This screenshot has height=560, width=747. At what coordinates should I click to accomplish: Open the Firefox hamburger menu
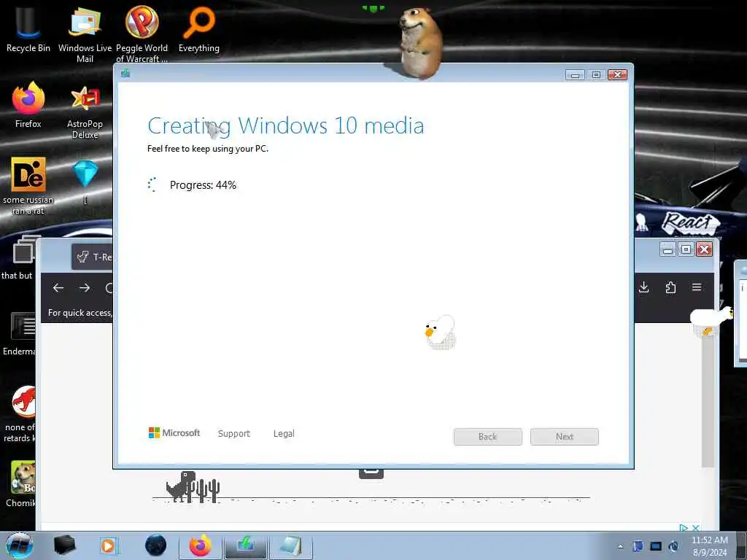(697, 287)
